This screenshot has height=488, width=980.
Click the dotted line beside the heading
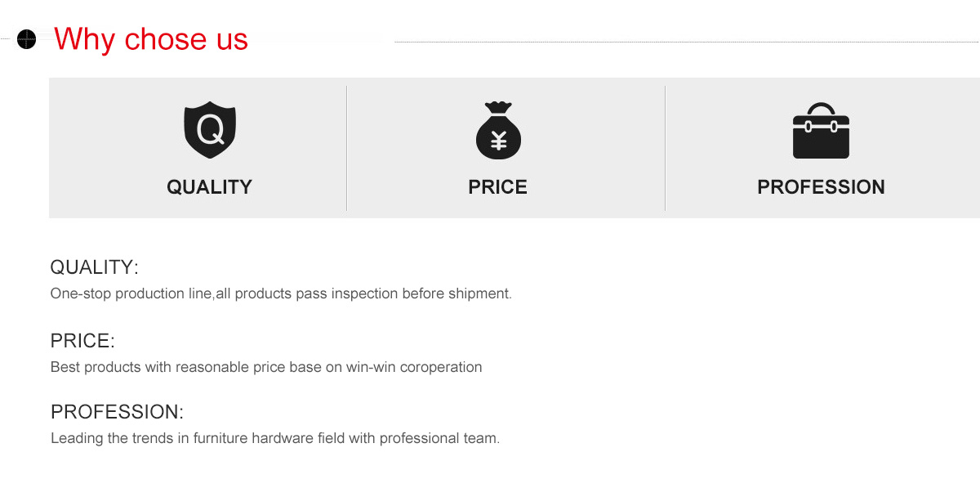click(687, 42)
